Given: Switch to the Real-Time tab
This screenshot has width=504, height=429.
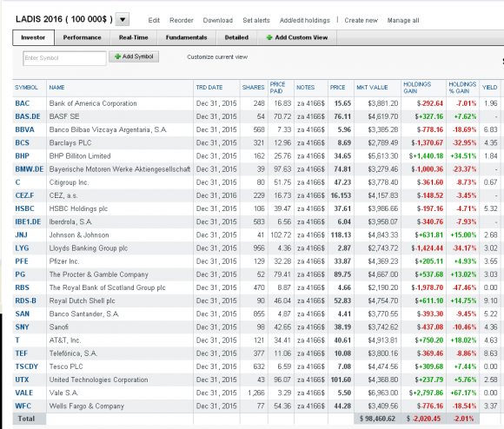Looking at the screenshot, I should click(134, 37).
